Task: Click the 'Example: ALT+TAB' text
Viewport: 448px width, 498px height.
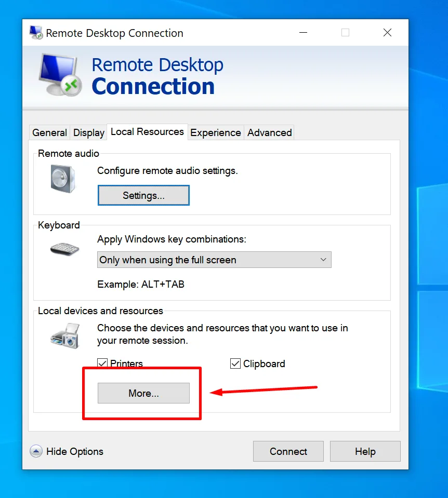Action: point(141,284)
